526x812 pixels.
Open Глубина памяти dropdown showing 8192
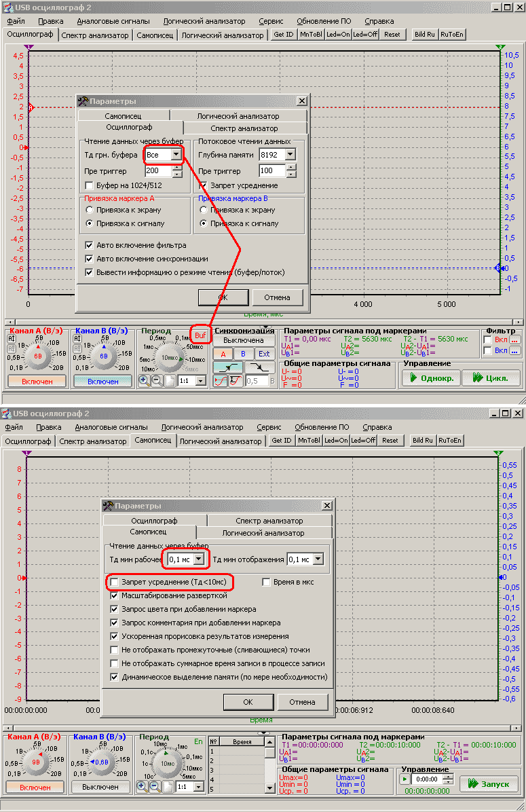(x=290, y=155)
